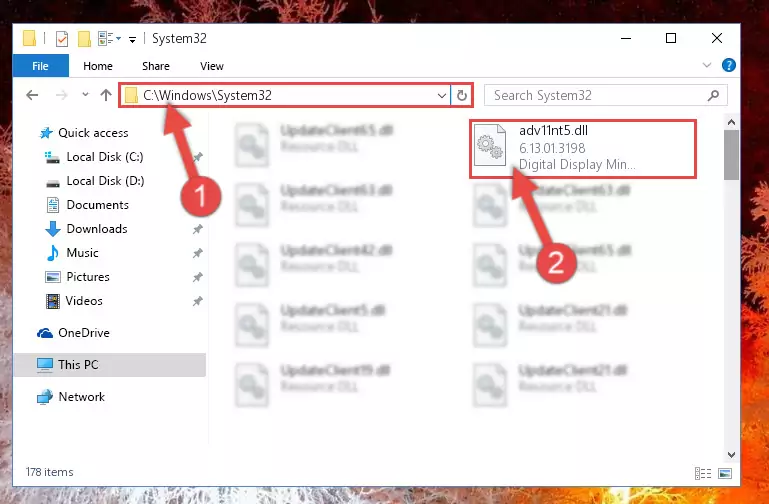Expand the ribbon with the chevron
This screenshot has width=769, height=504.
tap(707, 65)
